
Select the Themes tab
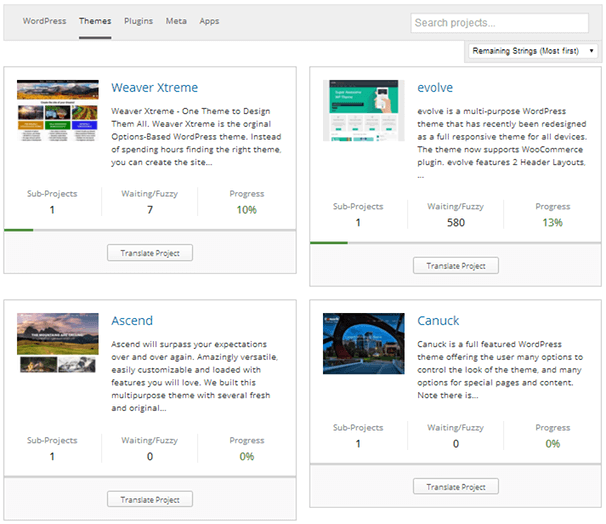(x=95, y=21)
